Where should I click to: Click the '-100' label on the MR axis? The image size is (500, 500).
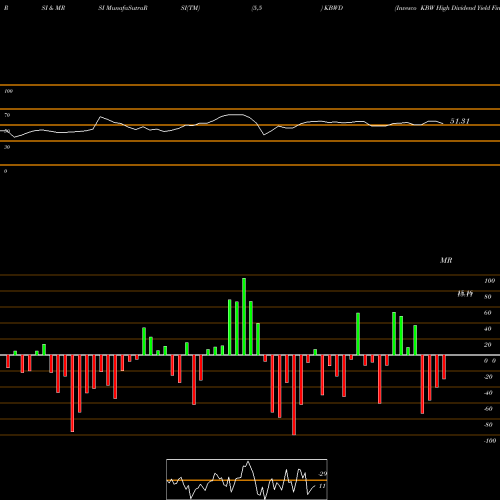tap(490, 441)
